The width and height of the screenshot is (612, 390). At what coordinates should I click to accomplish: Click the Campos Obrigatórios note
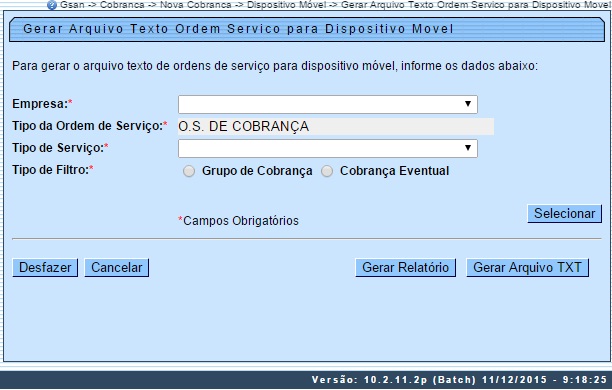(x=238, y=221)
